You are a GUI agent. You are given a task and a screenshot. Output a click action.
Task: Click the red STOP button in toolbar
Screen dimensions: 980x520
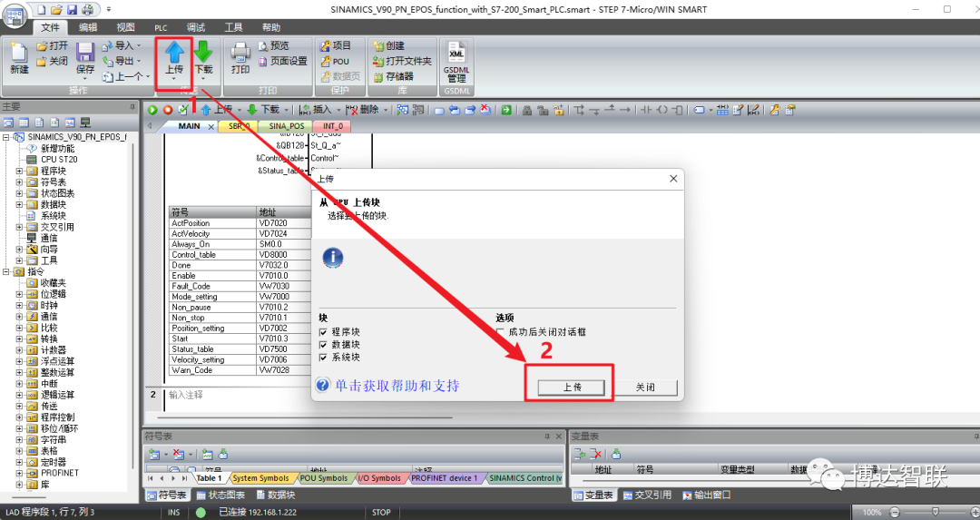[168, 110]
